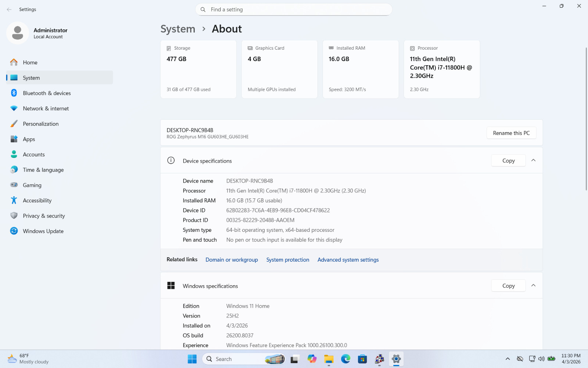Click the Find a setting search field
This screenshot has height=368, width=588.
294,10
